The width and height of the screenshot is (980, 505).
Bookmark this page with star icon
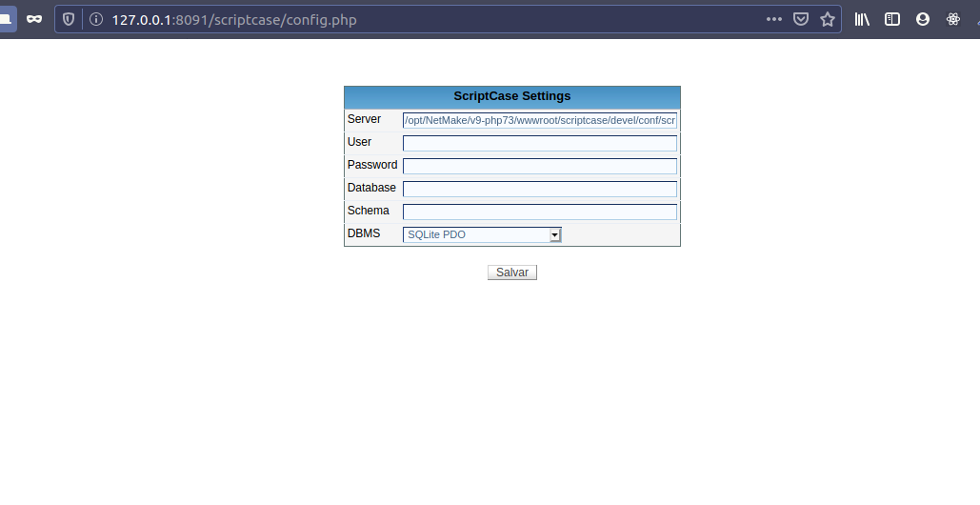coord(828,19)
